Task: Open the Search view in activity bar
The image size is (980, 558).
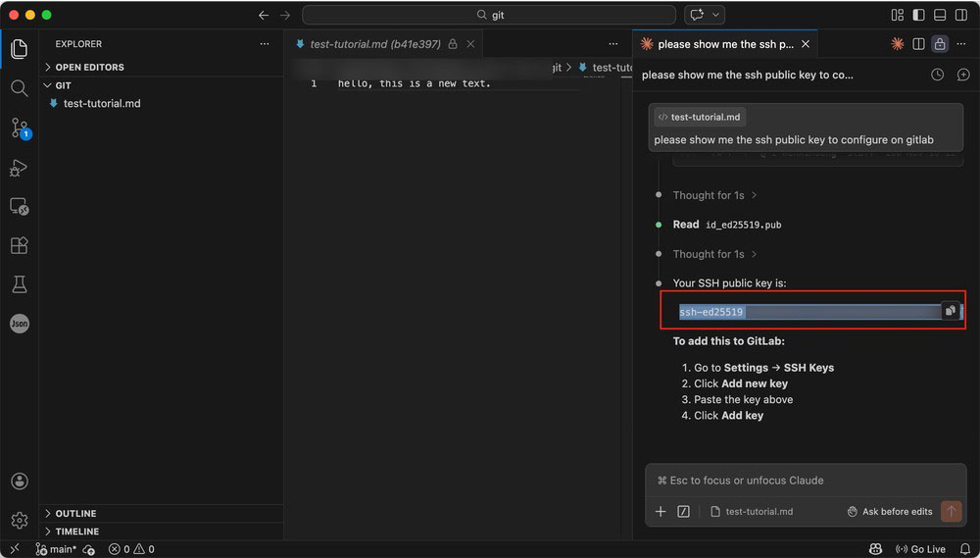Action: [x=19, y=88]
